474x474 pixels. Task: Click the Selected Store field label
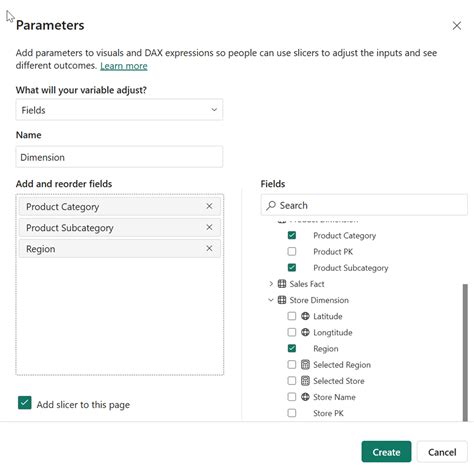(339, 381)
